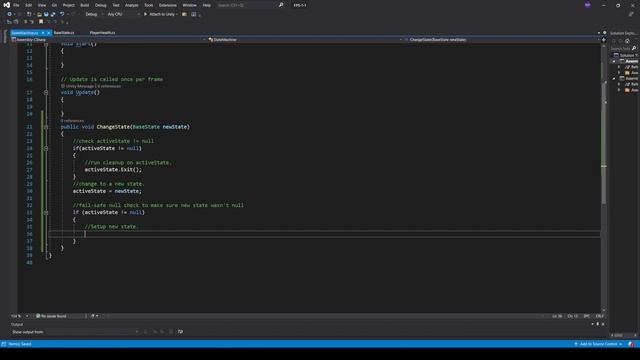Click Unity Message CodeLens above Update

80,86
